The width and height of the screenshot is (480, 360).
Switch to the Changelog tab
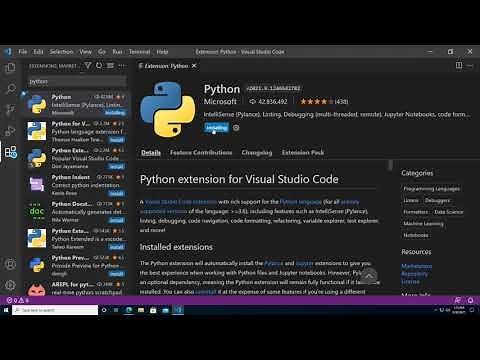pyautogui.click(x=257, y=153)
